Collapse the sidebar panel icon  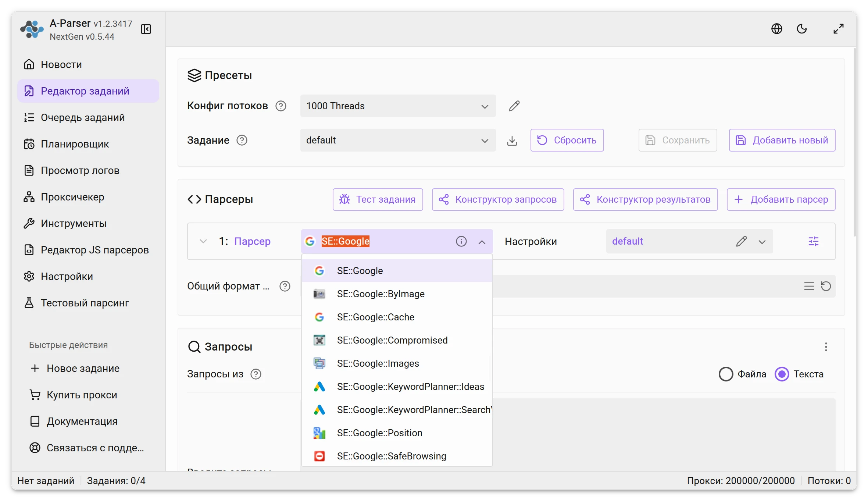146,29
